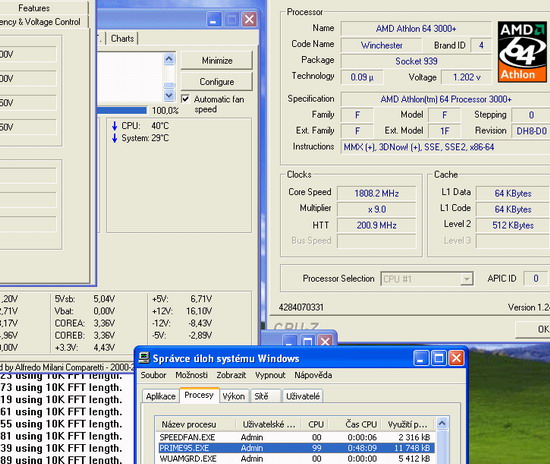This screenshot has width=550, height=464.
Task: Click the Name field AMD Athlon 64 3000+
Action: [416, 28]
